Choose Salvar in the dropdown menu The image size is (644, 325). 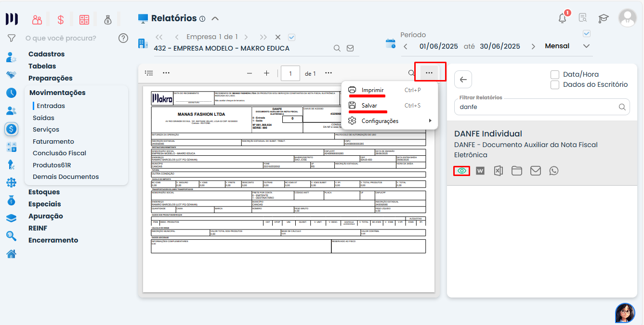pyautogui.click(x=369, y=106)
